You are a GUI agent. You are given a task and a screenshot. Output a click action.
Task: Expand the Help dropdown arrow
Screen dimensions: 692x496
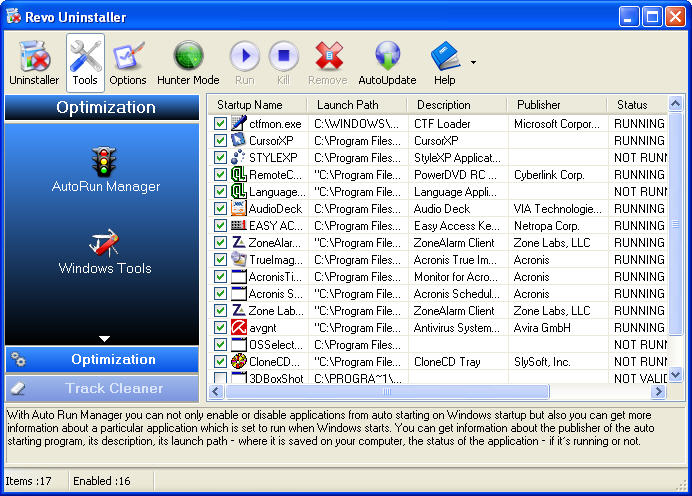tap(473, 61)
